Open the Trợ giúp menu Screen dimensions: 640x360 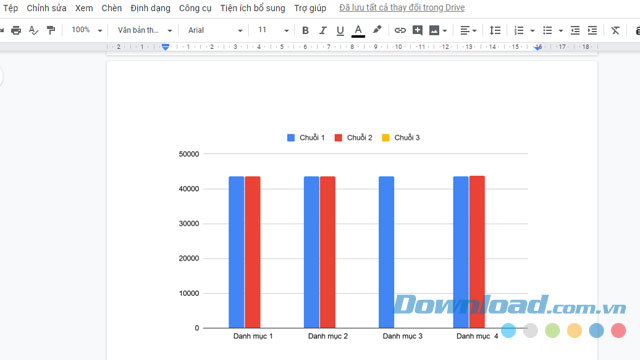coord(310,8)
